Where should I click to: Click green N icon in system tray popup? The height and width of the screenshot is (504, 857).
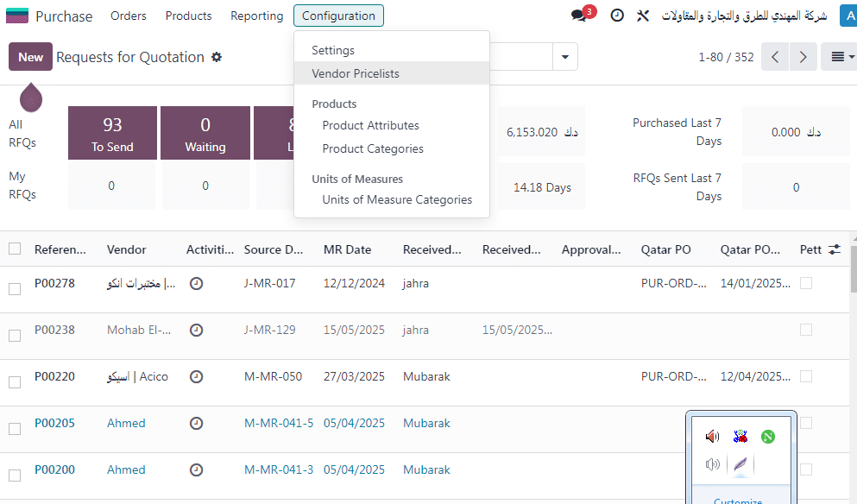coord(767,437)
